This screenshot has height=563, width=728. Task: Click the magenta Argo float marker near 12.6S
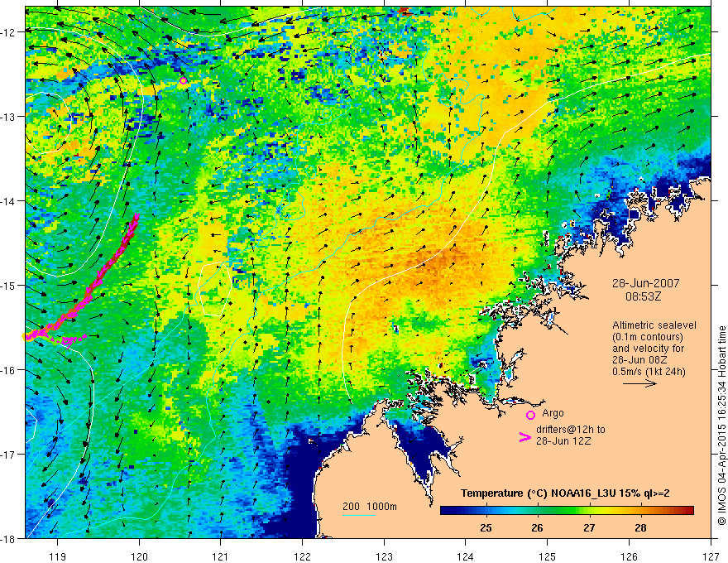point(183,81)
